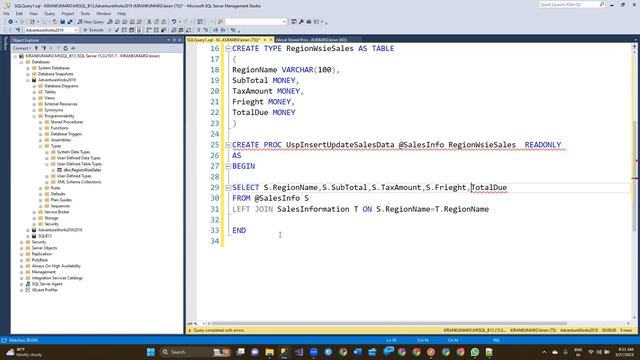Open the View menu

point(33,13)
